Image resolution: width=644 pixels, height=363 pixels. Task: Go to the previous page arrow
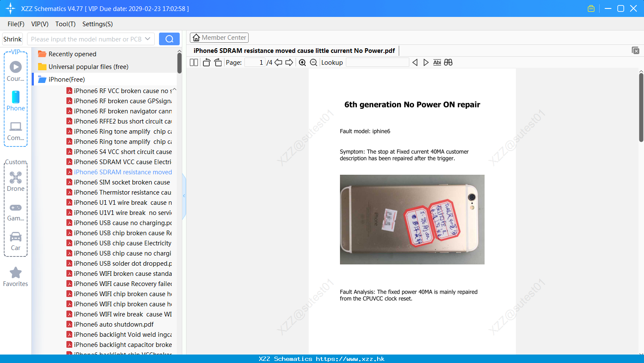point(278,63)
